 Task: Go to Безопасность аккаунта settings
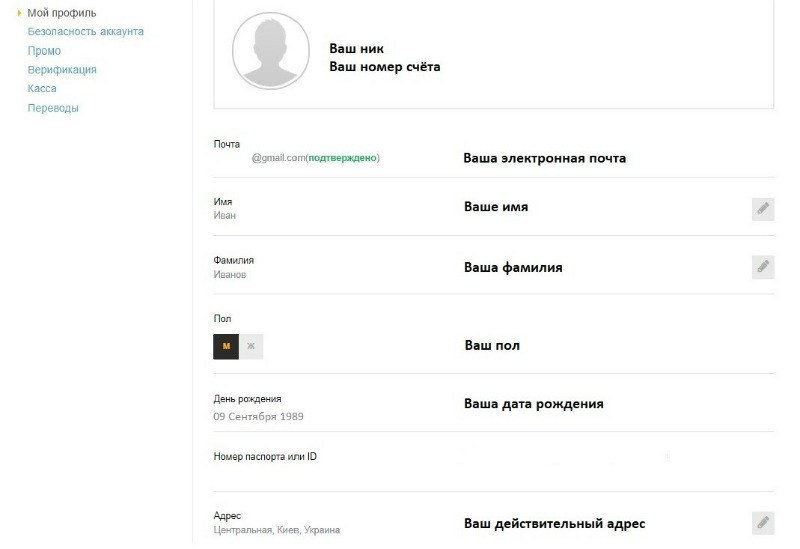[85, 32]
